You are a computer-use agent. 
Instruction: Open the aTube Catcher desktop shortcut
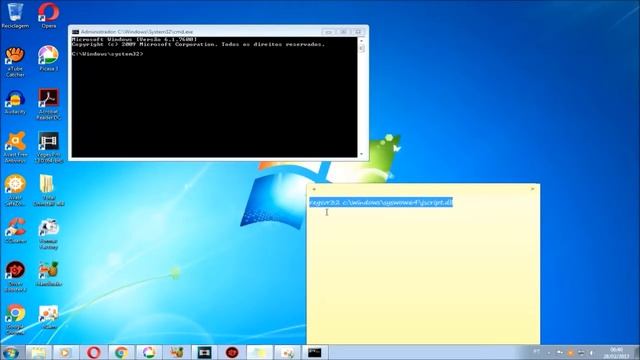tap(16, 62)
